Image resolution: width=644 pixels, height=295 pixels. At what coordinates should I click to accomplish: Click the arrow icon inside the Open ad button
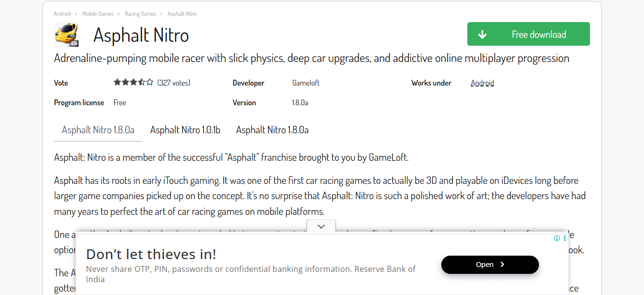coord(502,265)
